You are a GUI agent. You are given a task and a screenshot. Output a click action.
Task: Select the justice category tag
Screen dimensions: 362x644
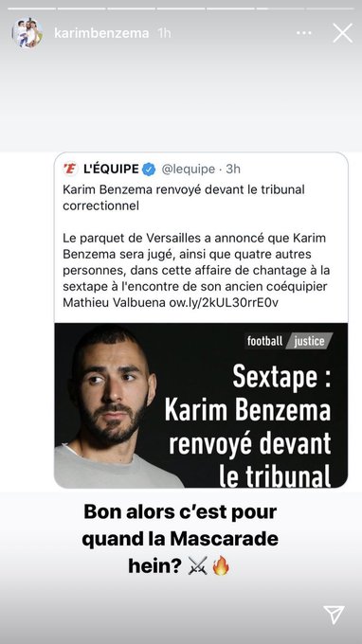point(309,341)
